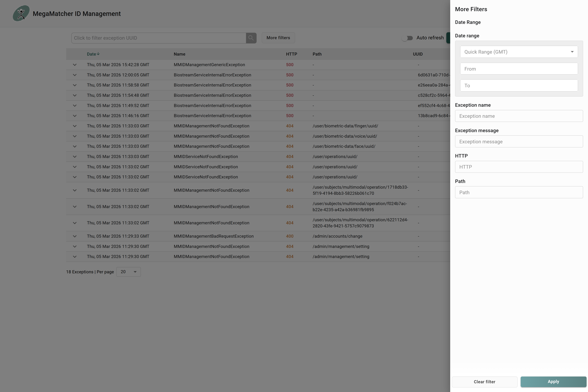This screenshot has height=392, width=588.
Task: Click the More Filters panel heading
Action: pos(471,9)
